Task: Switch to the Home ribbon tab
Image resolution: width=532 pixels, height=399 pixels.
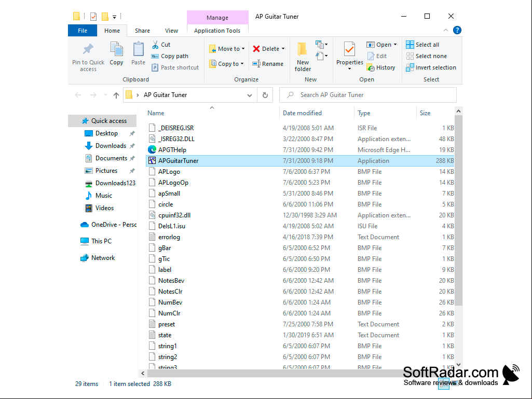Action: (112, 31)
